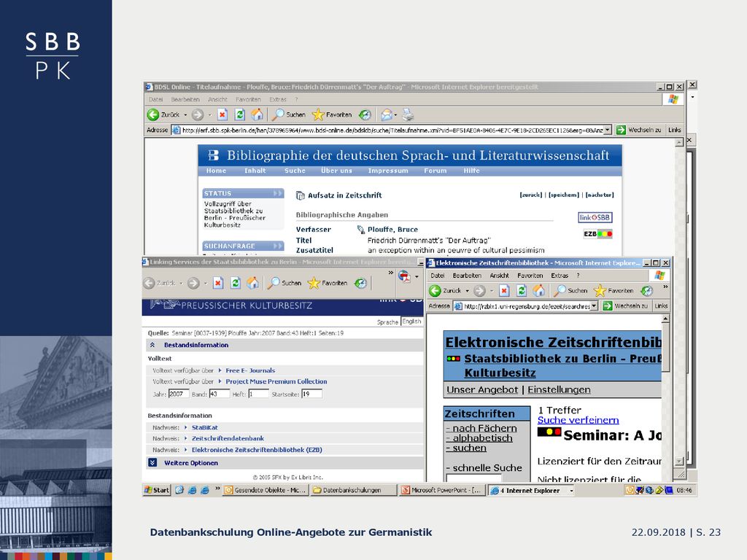Open Suchen search in BDSL toolbar
Image resolution: width=747 pixels, height=560 pixels.
click(x=289, y=114)
